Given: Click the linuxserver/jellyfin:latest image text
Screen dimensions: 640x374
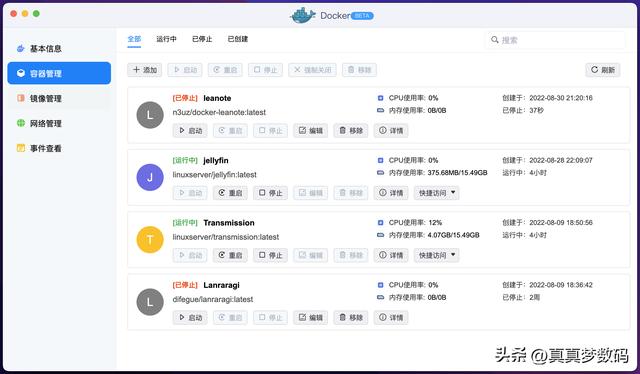Looking at the screenshot, I should (x=215, y=175).
